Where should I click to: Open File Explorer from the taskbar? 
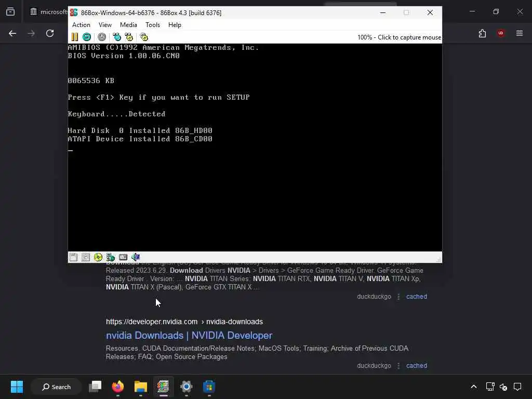[x=140, y=387]
